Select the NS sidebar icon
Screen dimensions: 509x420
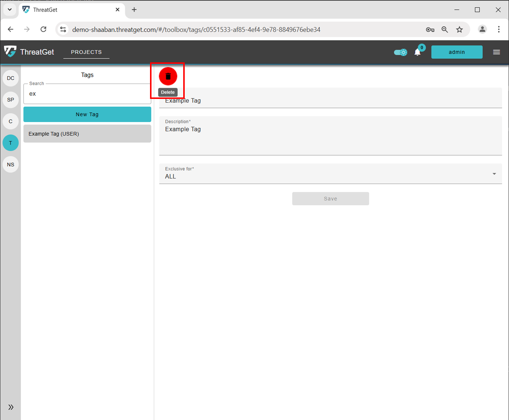(10, 165)
